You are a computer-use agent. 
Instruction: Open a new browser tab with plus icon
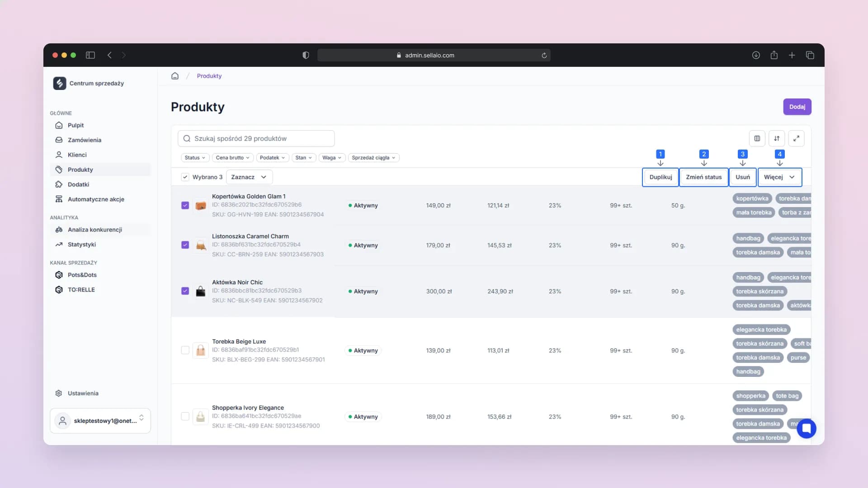(x=792, y=55)
